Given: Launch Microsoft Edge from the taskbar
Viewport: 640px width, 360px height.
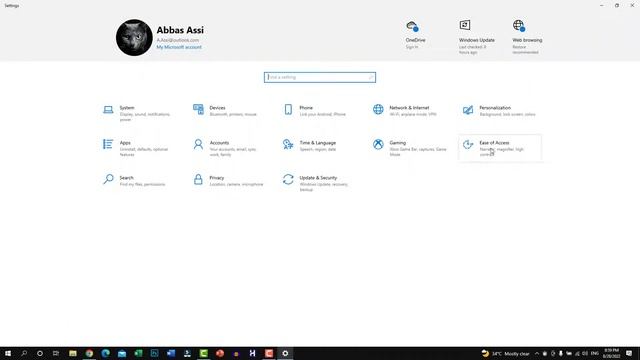Looking at the screenshot, I should coord(105,353).
